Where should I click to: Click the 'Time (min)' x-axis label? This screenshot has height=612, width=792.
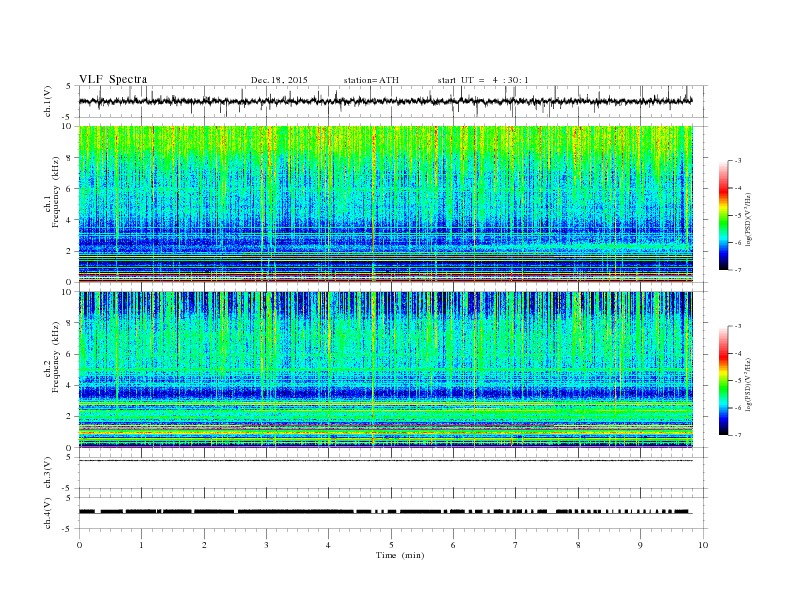[x=400, y=555]
